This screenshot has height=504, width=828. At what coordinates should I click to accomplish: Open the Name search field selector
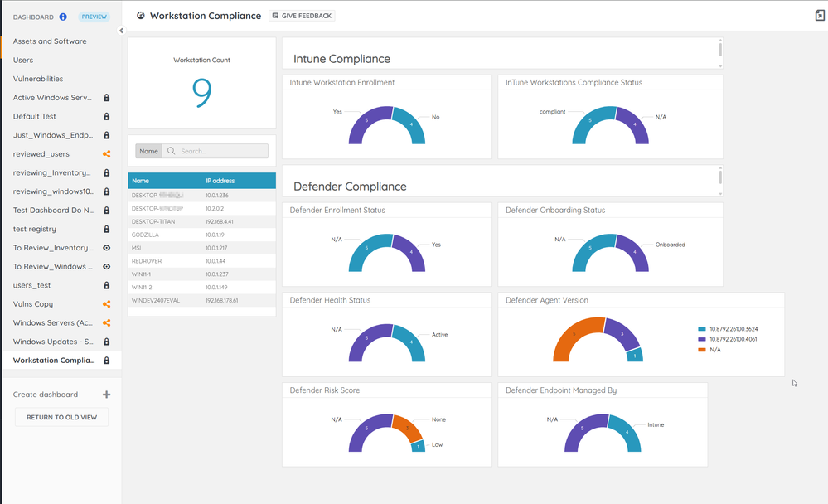coord(148,151)
